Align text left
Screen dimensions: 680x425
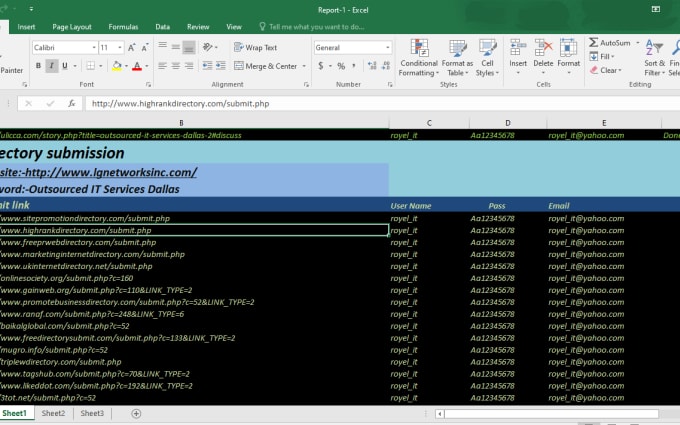point(163,66)
